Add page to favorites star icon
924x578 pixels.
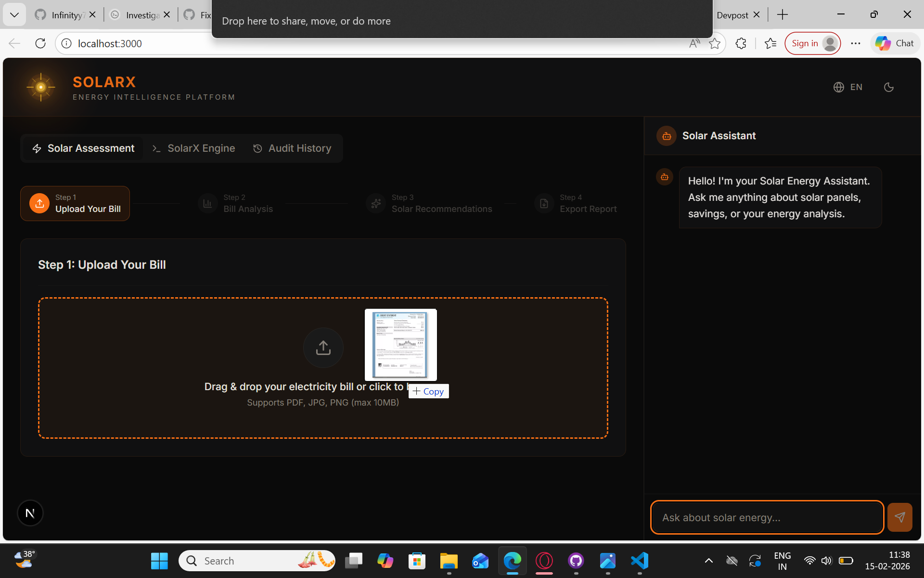(x=715, y=43)
